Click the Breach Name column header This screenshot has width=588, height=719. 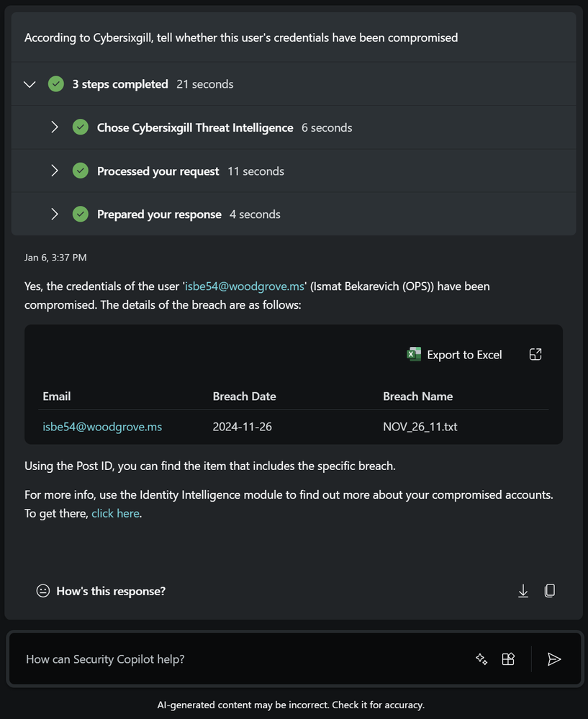[x=418, y=397]
